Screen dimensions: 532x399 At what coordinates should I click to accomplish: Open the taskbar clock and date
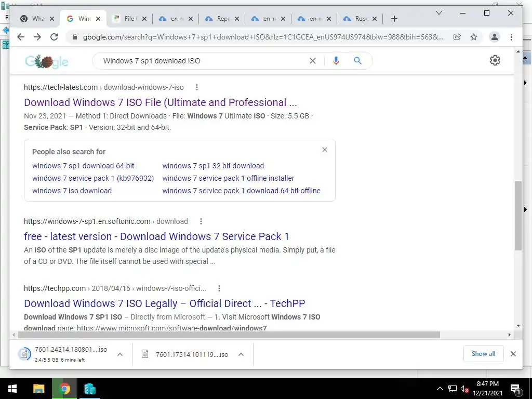(487, 389)
